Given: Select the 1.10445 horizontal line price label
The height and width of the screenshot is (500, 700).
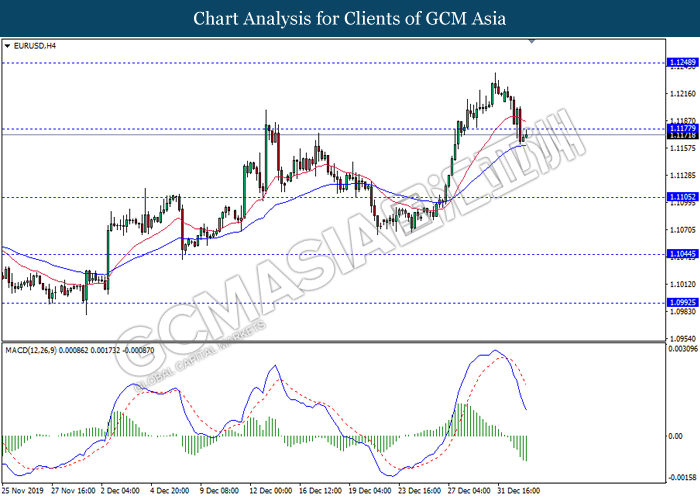Looking at the screenshot, I should coord(683,254).
